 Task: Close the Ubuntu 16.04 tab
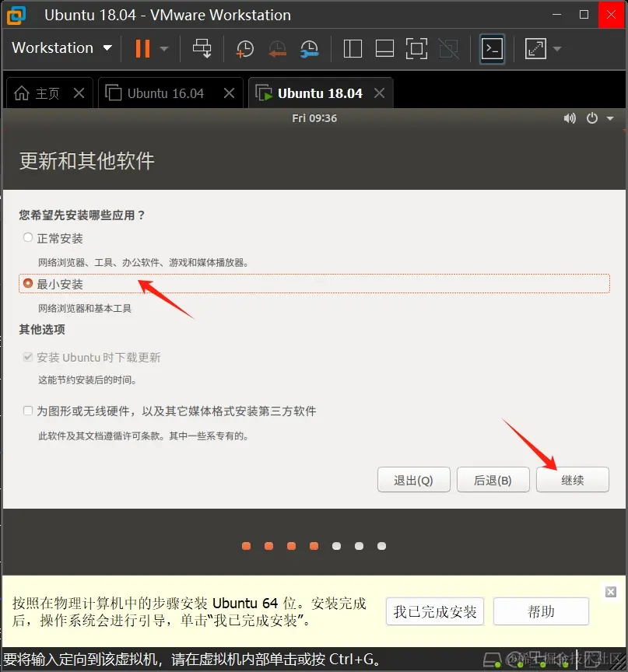coord(230,93)
